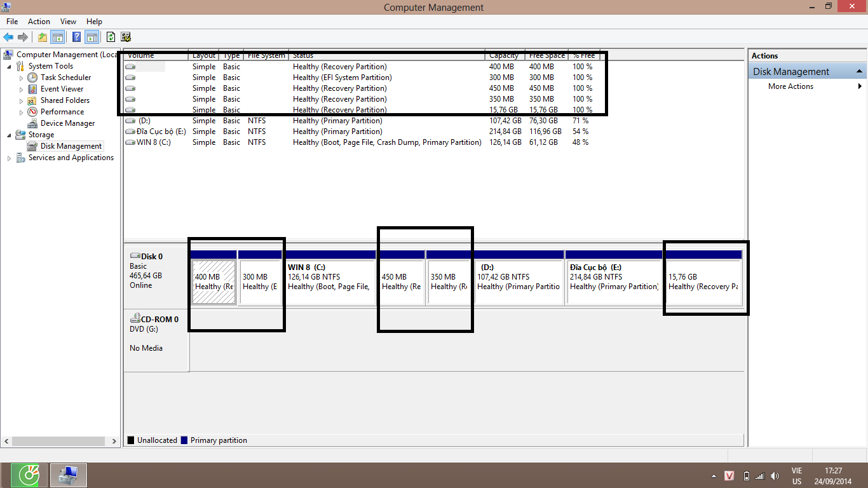Select the Services and Applications icon

click(20, 158)
